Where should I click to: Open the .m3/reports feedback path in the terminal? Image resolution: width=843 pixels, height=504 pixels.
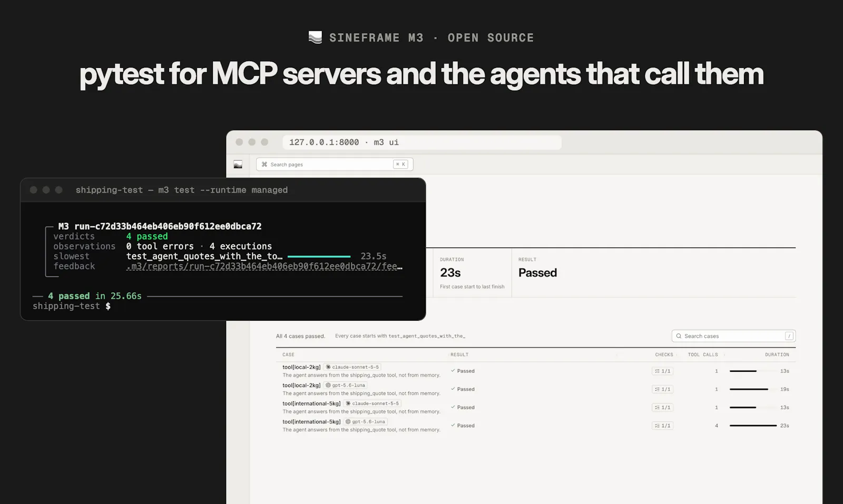(x=264, y=266)
